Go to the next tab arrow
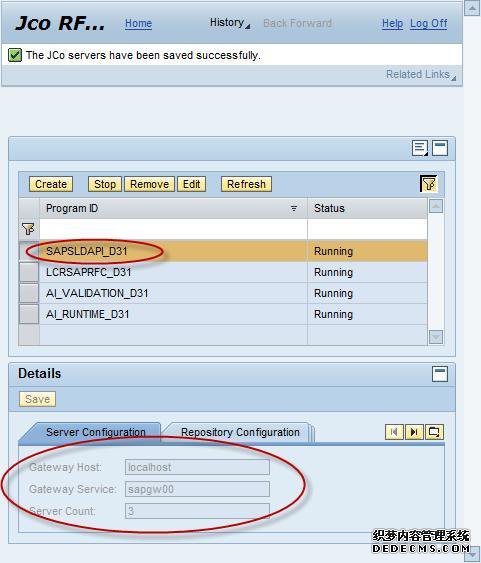481x563 pixels. click(x=414, y=432)
